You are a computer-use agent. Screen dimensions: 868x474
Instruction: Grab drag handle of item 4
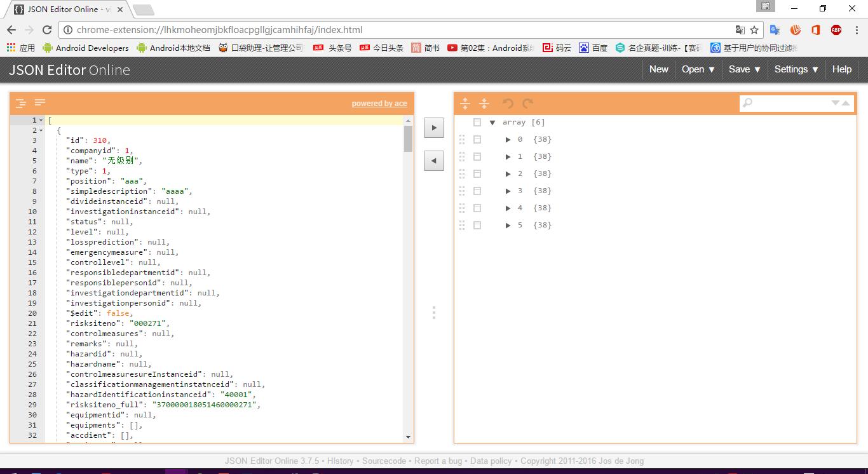pos(462,208)
